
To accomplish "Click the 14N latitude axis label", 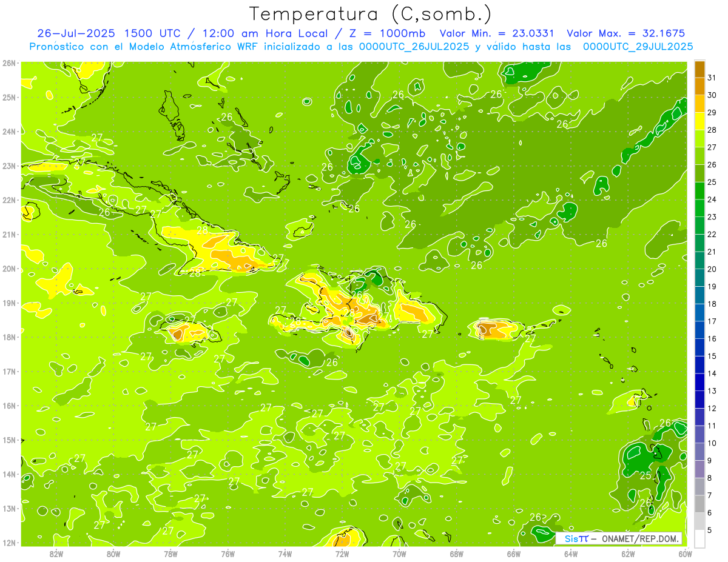I will tap(8, 474).
